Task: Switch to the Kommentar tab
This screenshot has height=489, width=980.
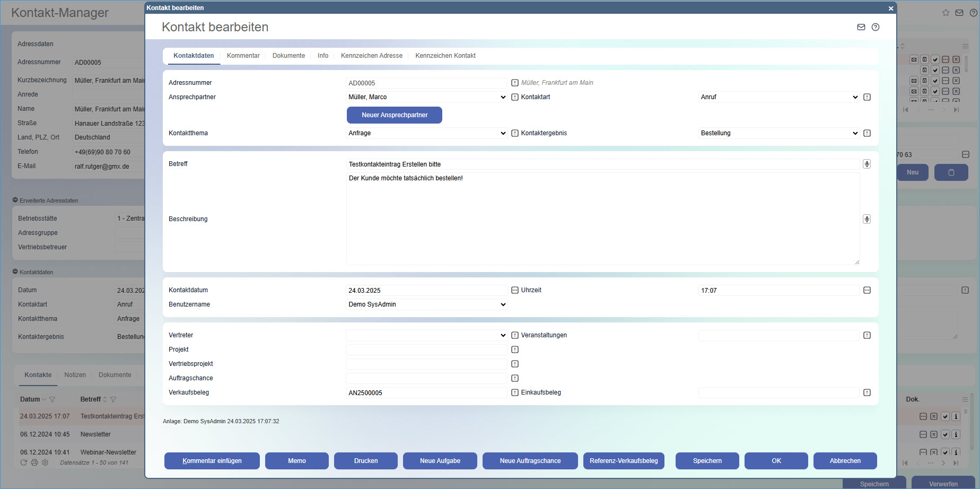Action: coord(243,56)
